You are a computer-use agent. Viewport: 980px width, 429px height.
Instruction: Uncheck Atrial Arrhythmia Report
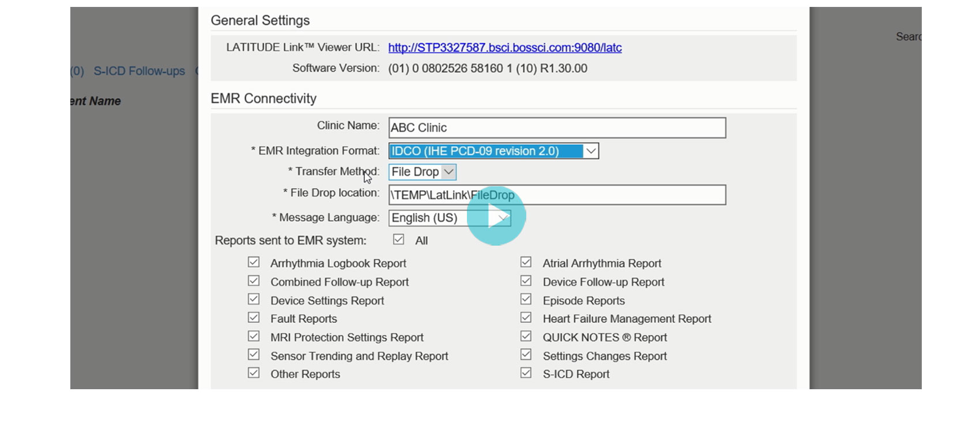click(x=526, y=262)
